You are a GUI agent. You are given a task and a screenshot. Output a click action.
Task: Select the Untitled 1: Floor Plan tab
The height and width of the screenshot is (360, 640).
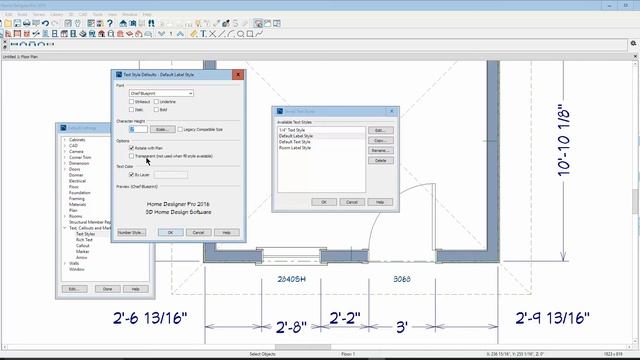(20, 57)
